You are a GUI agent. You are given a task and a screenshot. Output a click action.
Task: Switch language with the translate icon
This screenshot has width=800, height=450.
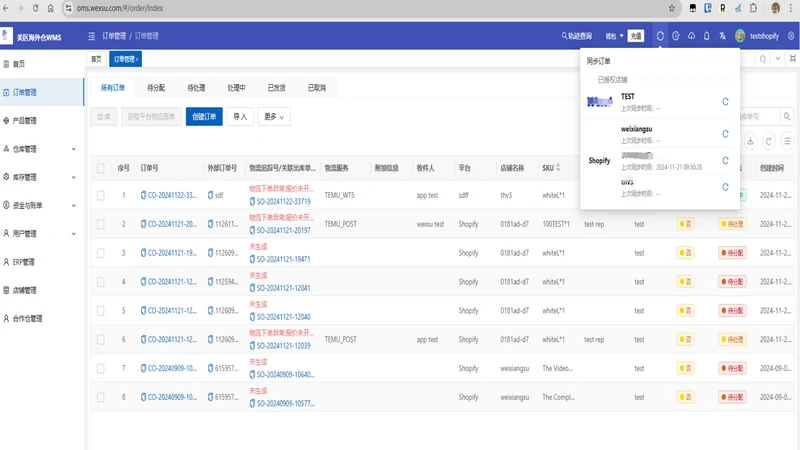pos(722,36)
